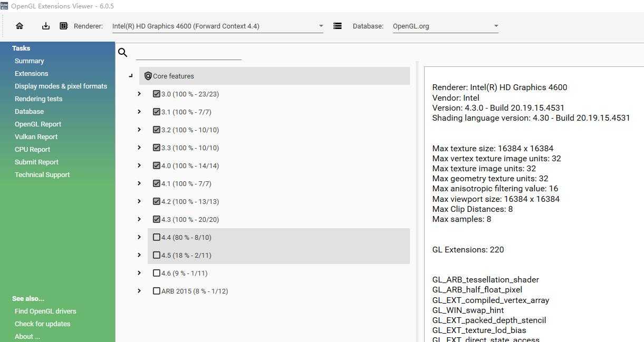644x342 pixels.
Task: Click the 'Vendor: Intel' line
Action: click(456, 97)
